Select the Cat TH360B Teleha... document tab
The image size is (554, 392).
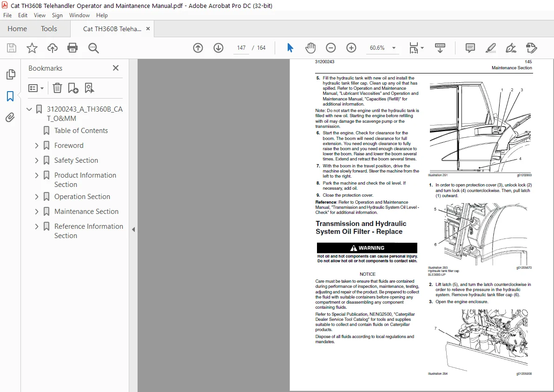point(112,29)
